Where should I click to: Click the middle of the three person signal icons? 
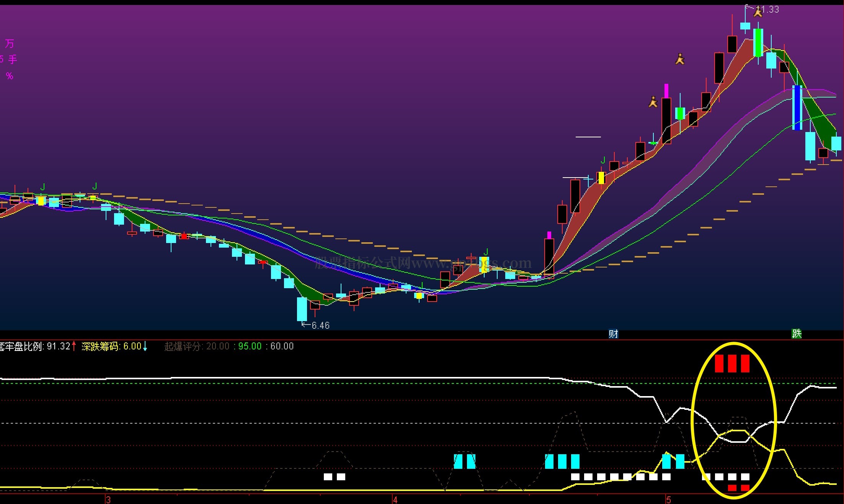(680, 59)
